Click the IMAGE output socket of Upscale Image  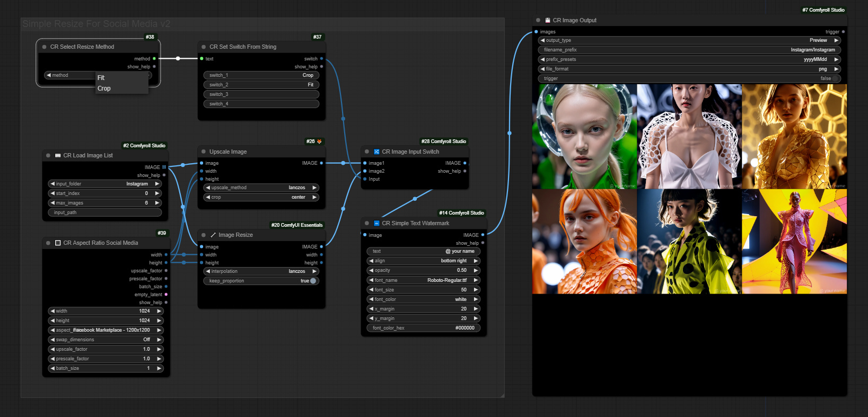[321, 163]
